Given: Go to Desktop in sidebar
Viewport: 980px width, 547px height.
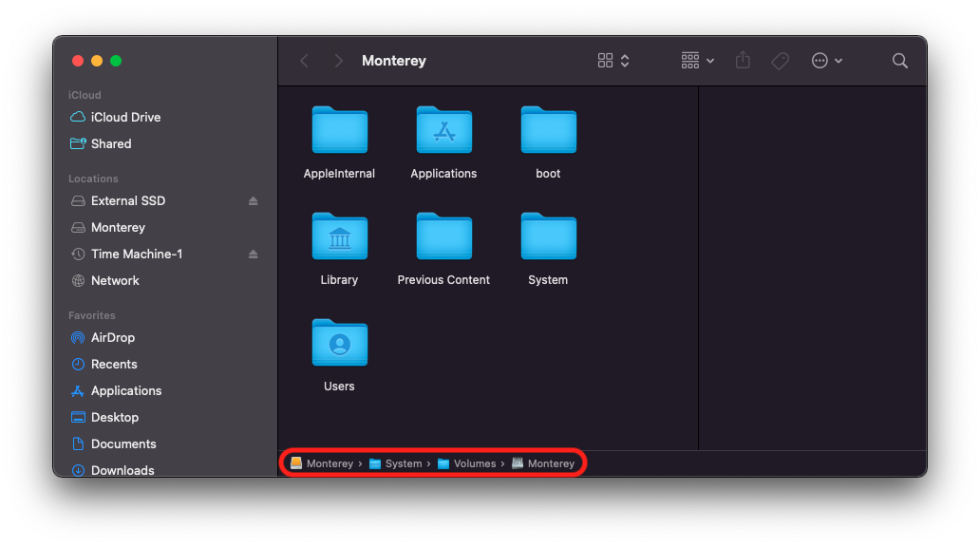Looking at the screenshot, I should pyautogui.click(x=104, y=417).
